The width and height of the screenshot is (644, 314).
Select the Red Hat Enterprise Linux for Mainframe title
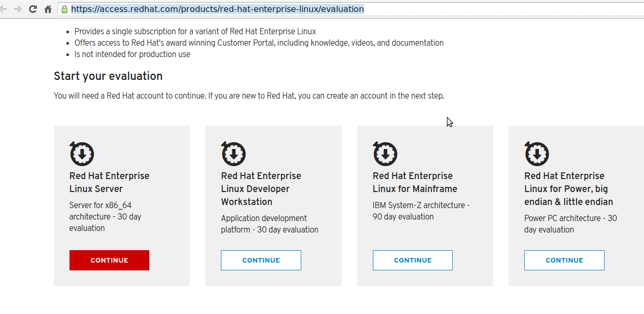415,182
